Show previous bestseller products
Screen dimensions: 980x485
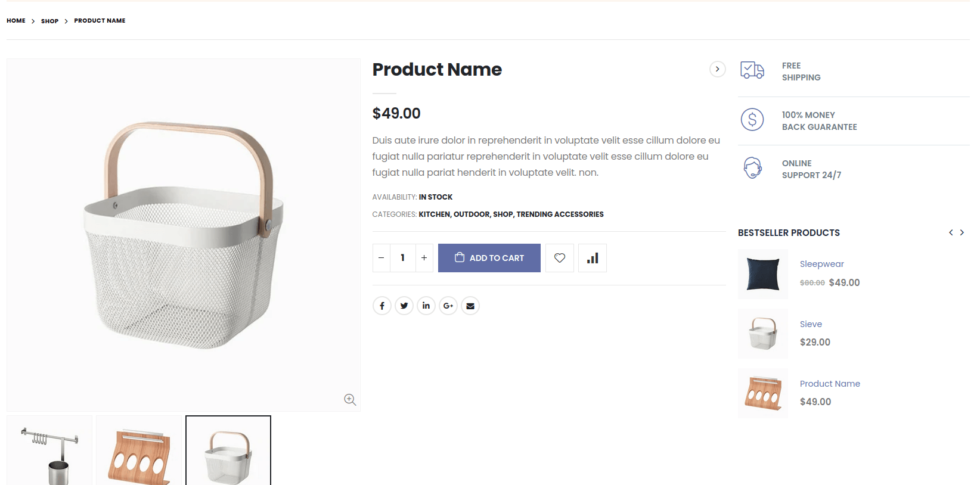[x=951, y=232]
